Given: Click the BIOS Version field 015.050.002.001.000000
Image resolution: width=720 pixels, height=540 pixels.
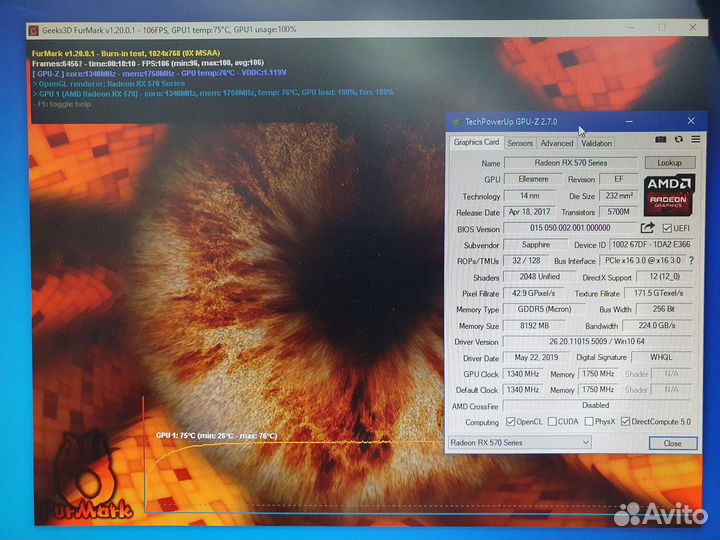Looking at the screenshot, I should 570,228.
